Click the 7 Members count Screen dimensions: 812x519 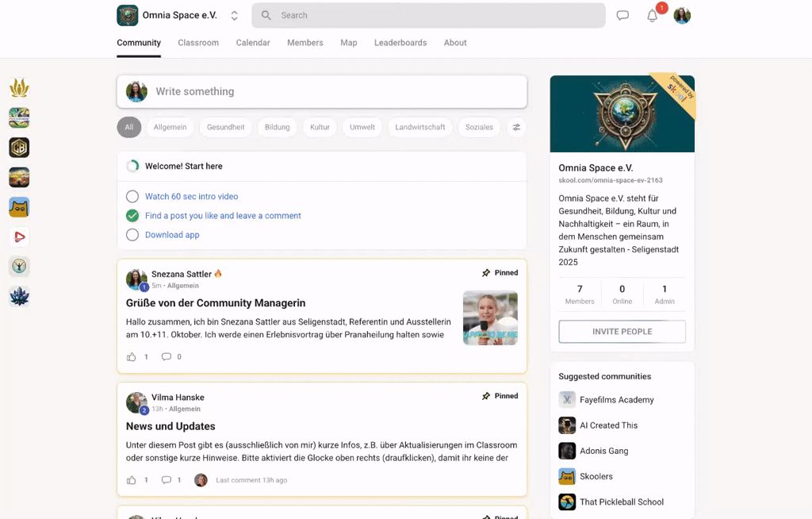click(580, 294)
